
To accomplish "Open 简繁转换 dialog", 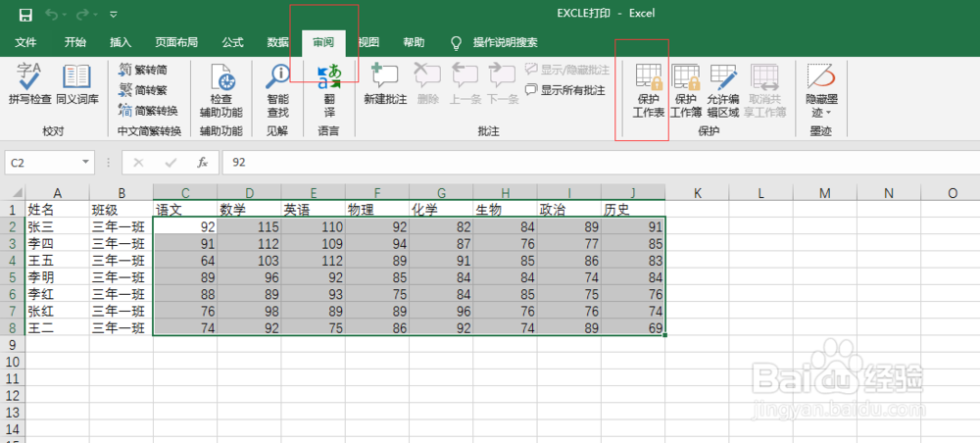I will click(148, 111).
